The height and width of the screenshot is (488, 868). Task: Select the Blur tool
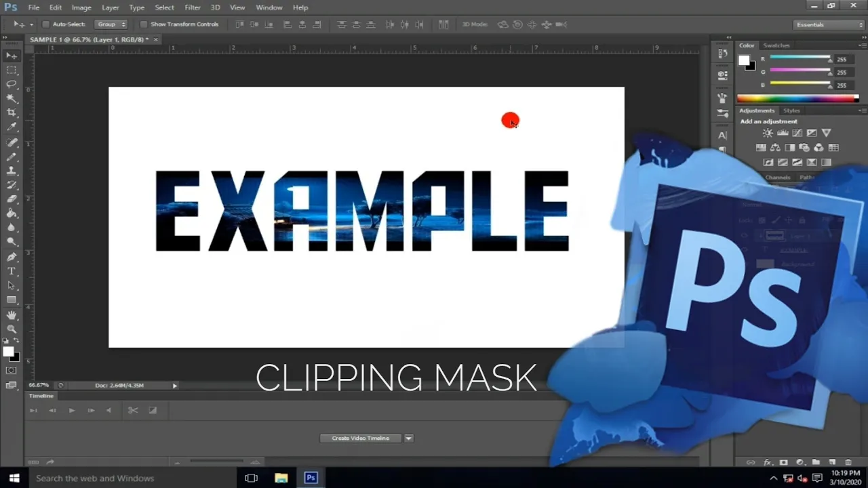(12, 228)
